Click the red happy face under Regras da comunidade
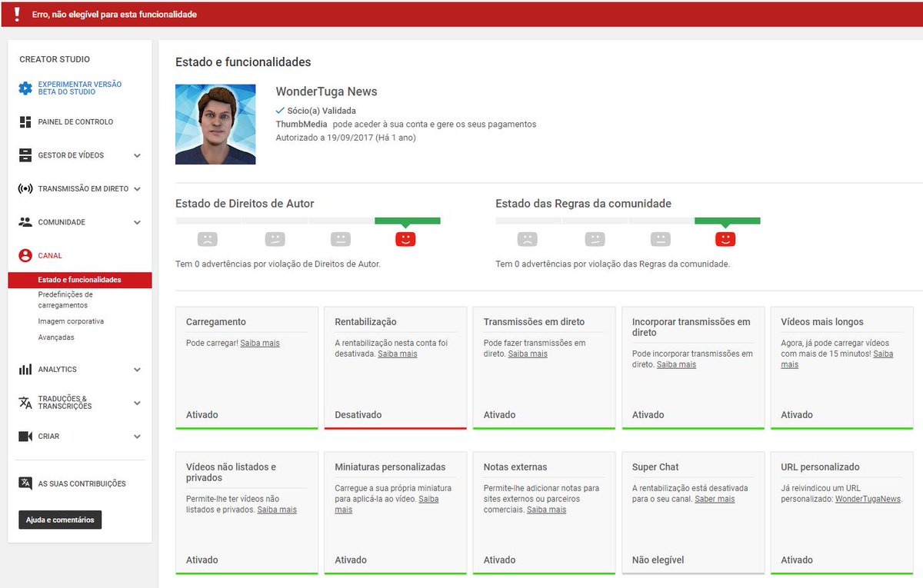This screenshot has height=588, width=923. point(725,239)
